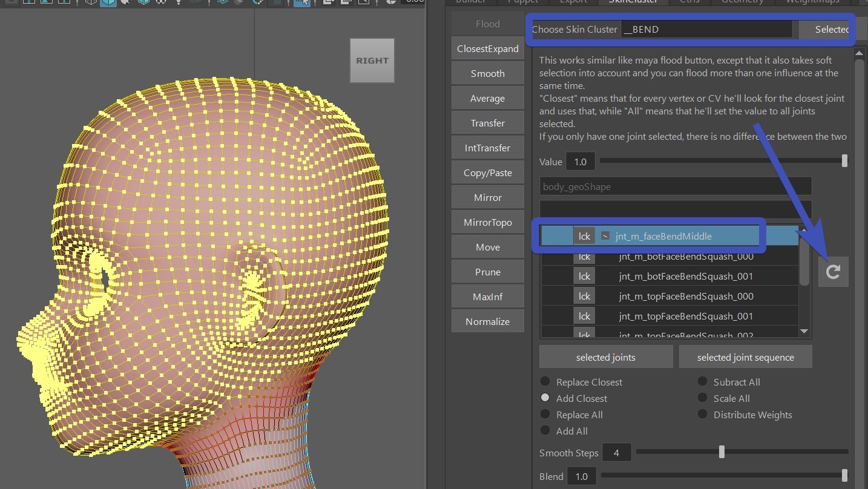The height and width of the screenshot is (489, 868).
Task: Toggle lck on jnt_m_topFaceBendSquash_001
Action: pos(584,316)
